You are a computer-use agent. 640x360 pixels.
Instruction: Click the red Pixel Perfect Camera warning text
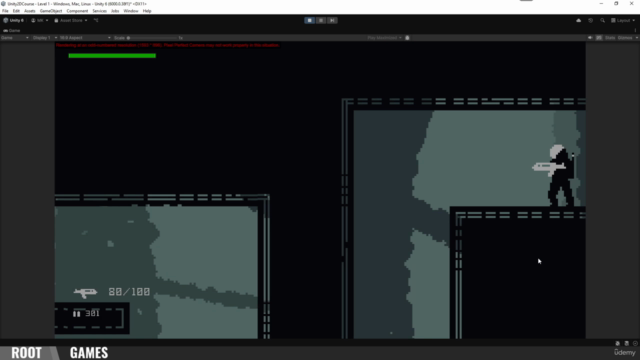(x=168, y=45)
